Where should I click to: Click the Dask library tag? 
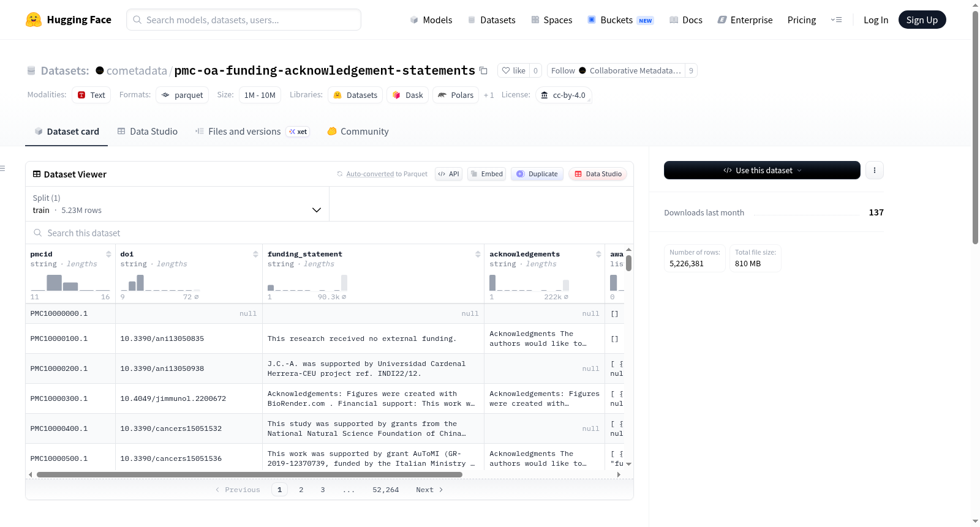click(x=407, y=95)
